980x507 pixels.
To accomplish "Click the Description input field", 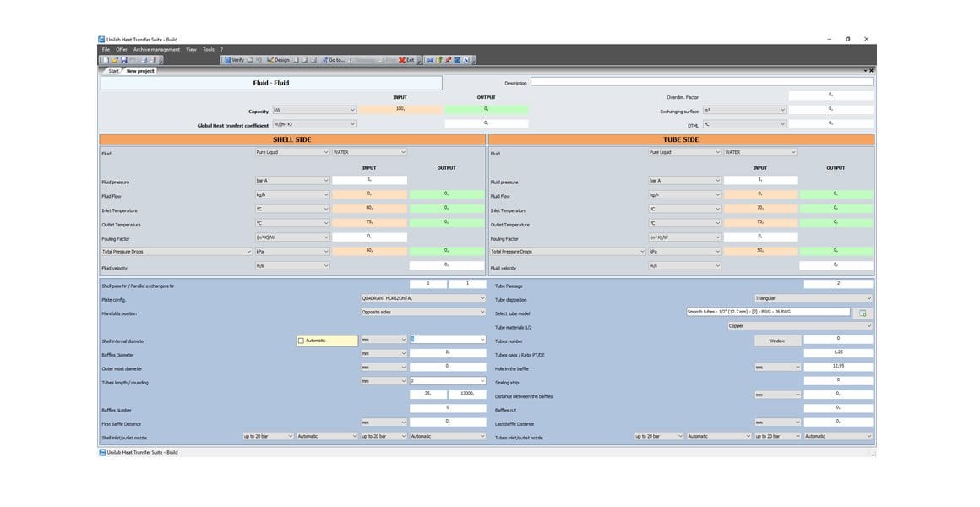I will coord(701,82).
